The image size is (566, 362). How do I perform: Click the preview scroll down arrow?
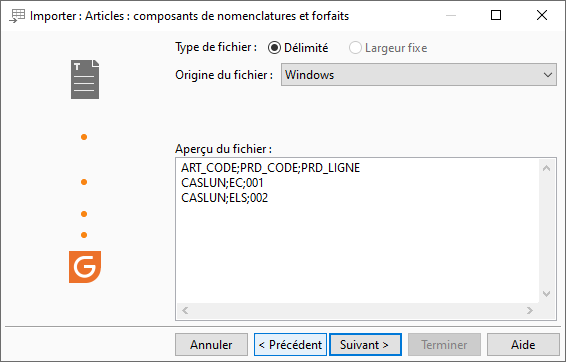click(547, 294)
